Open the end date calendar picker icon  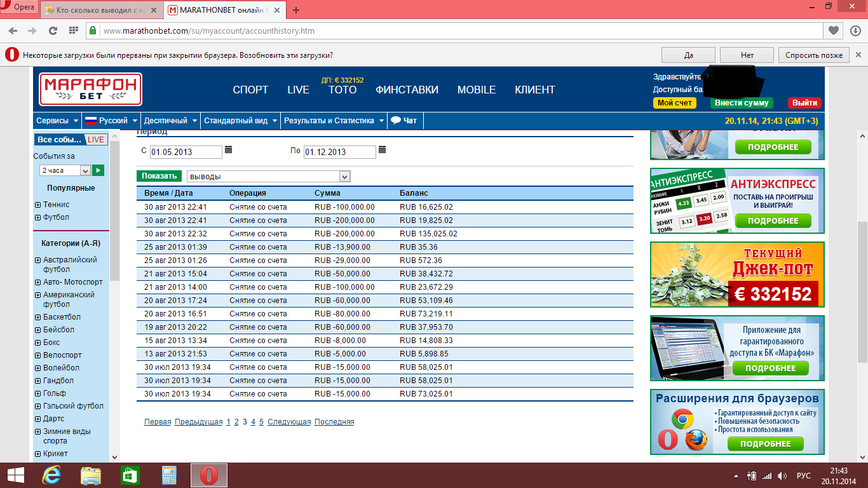383,150
